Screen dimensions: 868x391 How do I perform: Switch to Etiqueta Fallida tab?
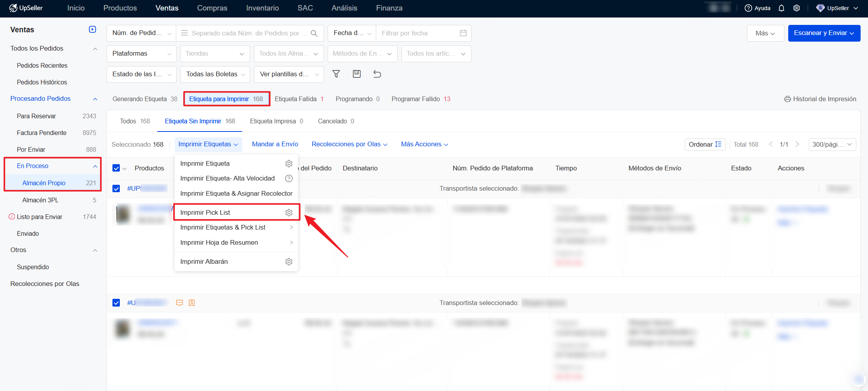coord(299,99)
